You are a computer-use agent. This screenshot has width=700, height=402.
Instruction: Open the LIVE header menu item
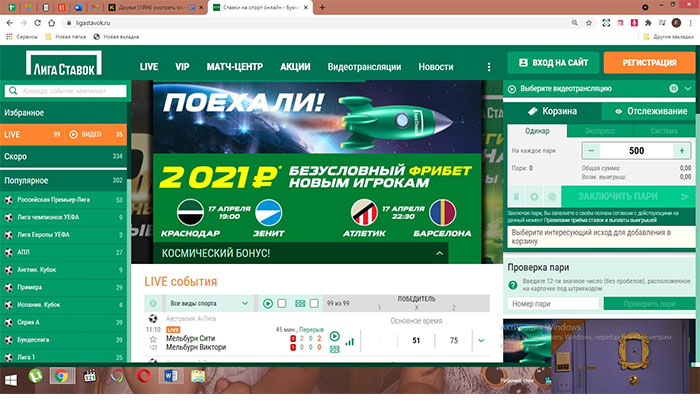coord(149,67)
